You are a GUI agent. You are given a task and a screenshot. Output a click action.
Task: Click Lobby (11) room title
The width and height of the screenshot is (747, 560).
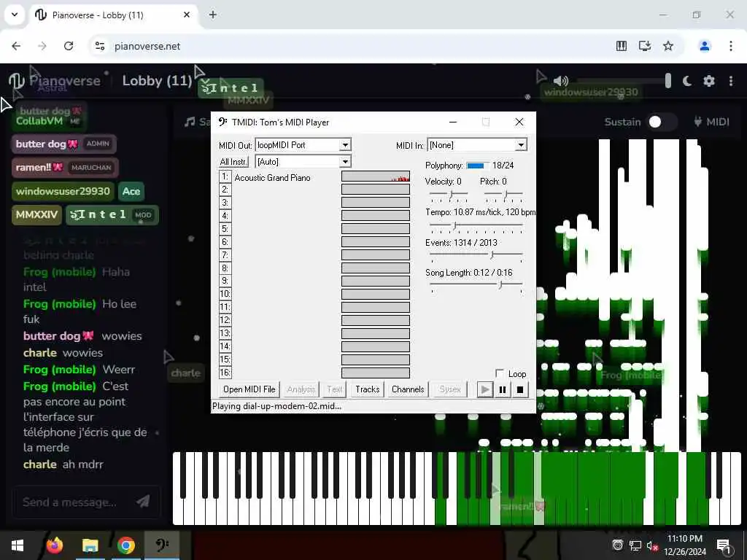[157, 80]
